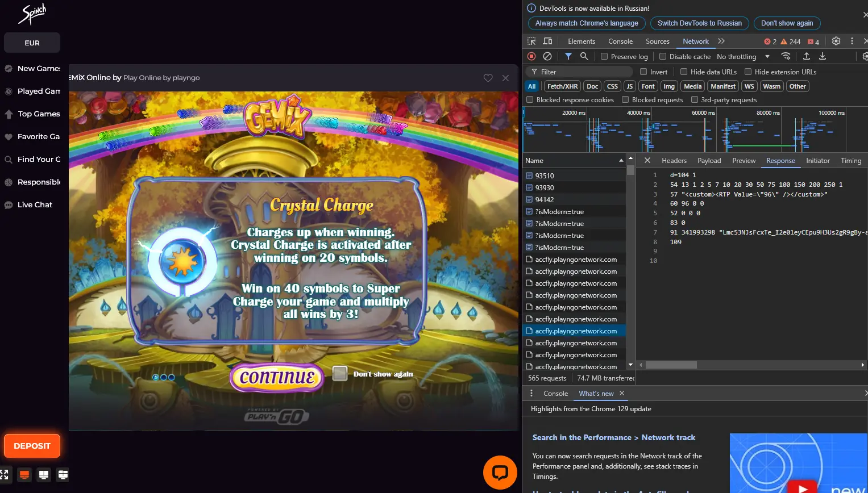Open Preview tab of request
Screen dimensions: 868x493
tap(744, 161)
